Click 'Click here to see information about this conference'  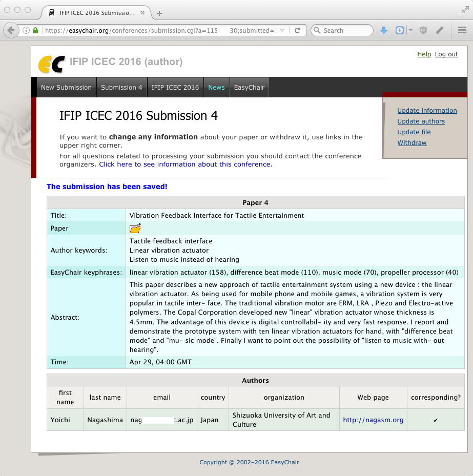click(x=186, y=164)
